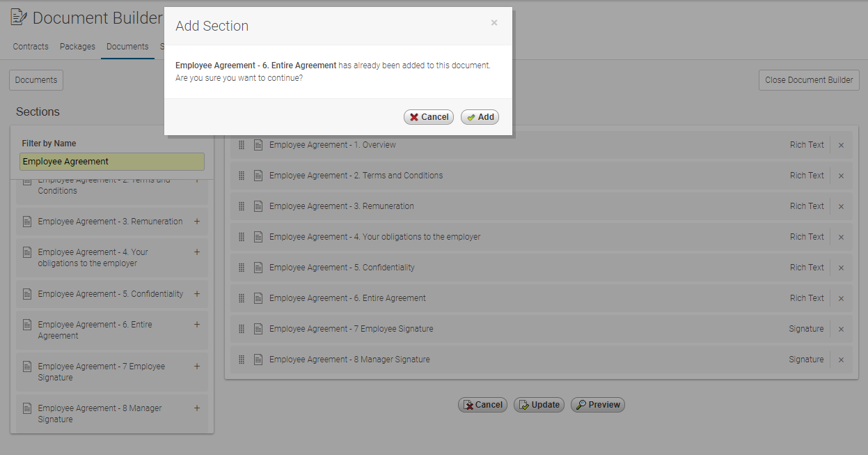Switch to the Contracts tab

31,47
